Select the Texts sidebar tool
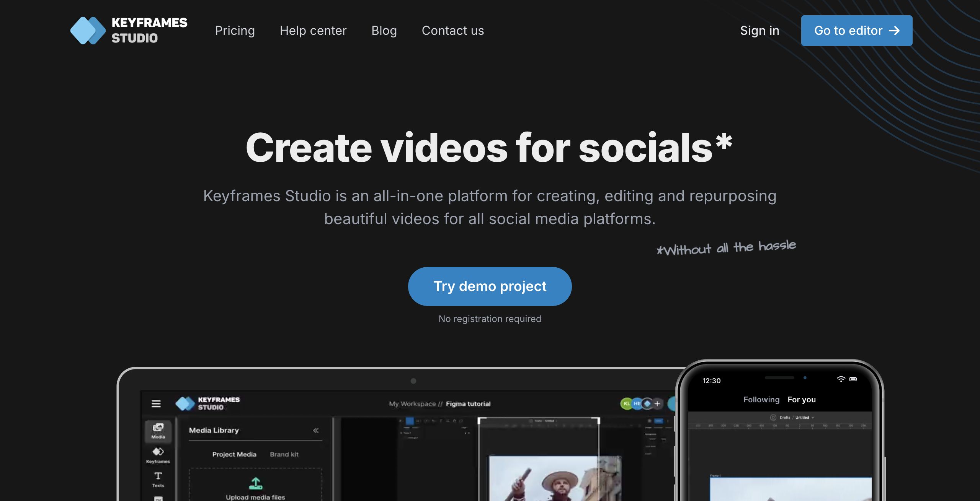980x501 pixels. pyautogui.click(x=158, y=480)
